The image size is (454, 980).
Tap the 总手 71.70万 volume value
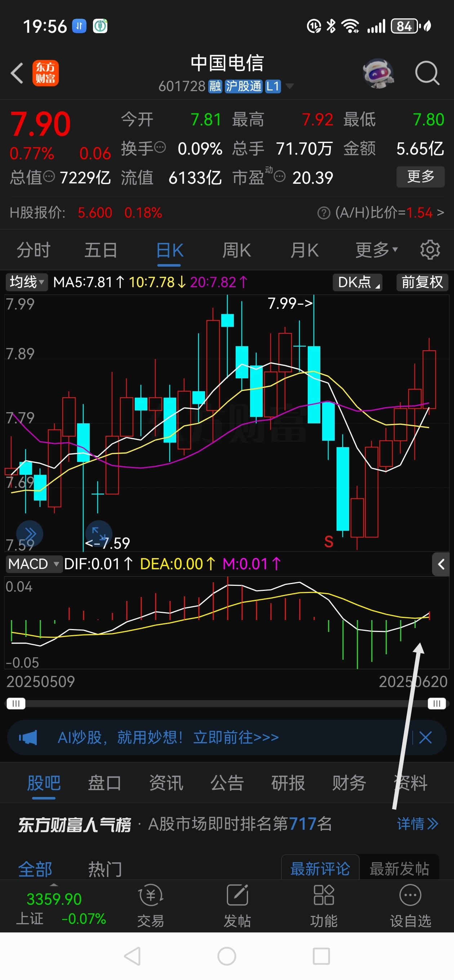304,148
